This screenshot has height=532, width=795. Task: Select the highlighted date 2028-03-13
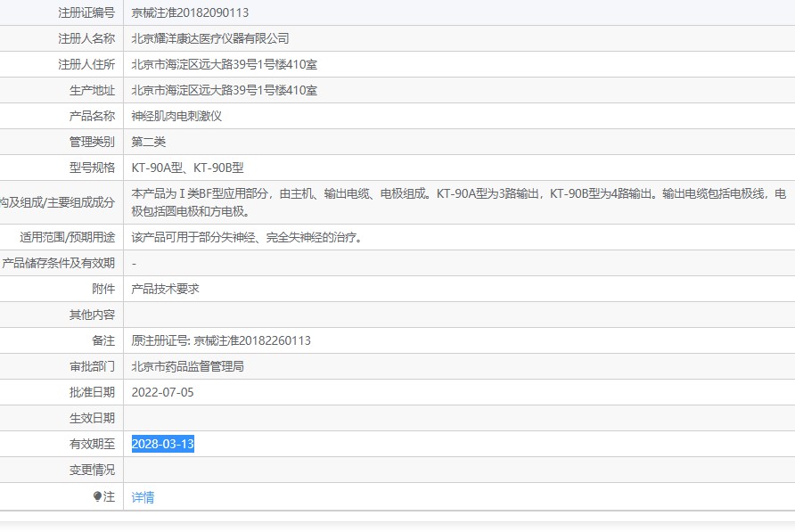[163, 444]
